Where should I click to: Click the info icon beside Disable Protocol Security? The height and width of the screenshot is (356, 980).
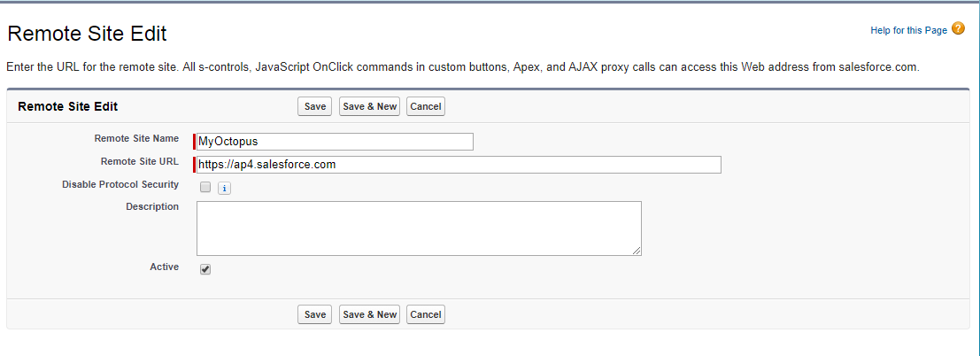pyautogui.click(x=224, y=189)
